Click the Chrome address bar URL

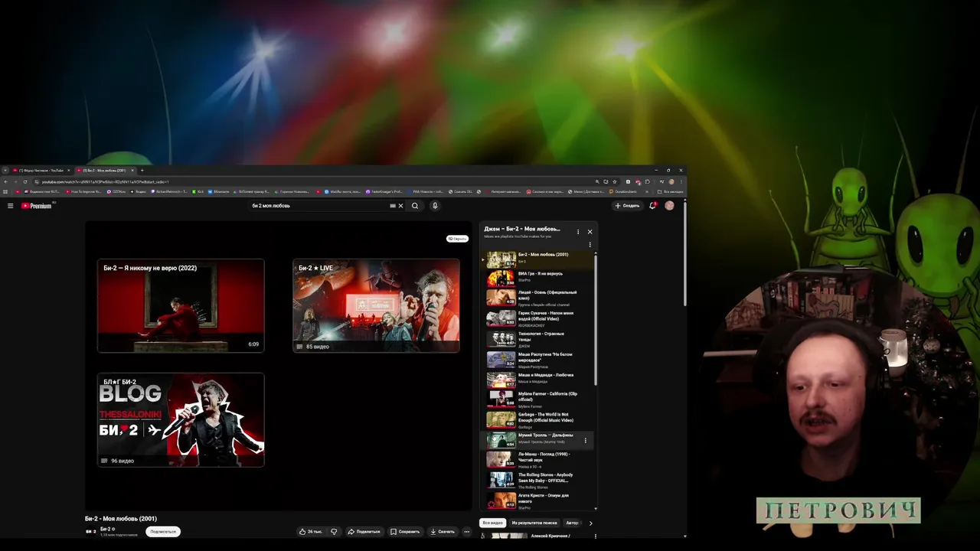click(x=105, y=181)
